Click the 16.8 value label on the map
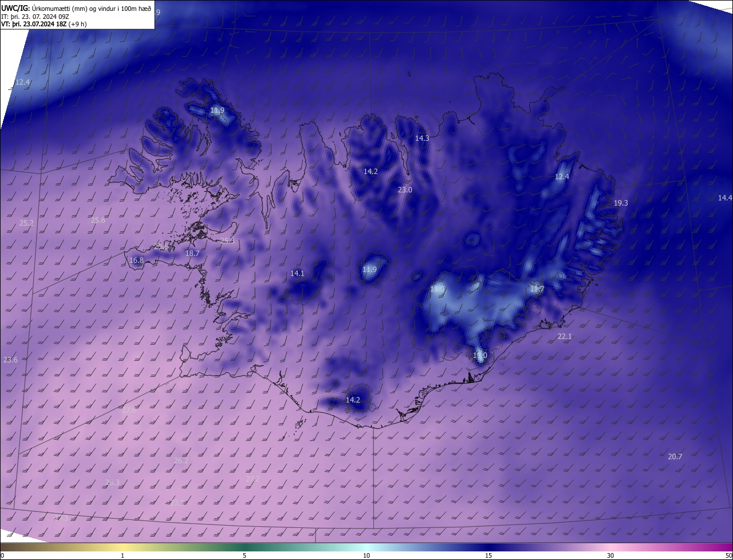 point(136,261)
